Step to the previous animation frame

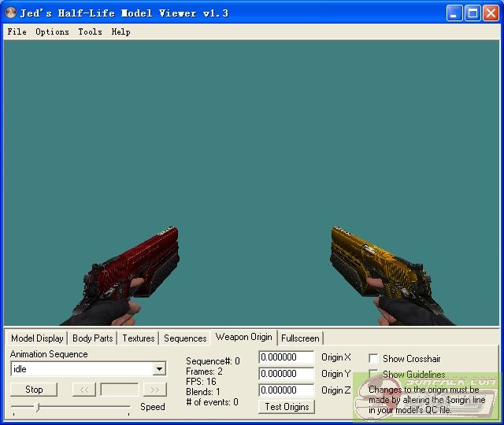[83, 390]
